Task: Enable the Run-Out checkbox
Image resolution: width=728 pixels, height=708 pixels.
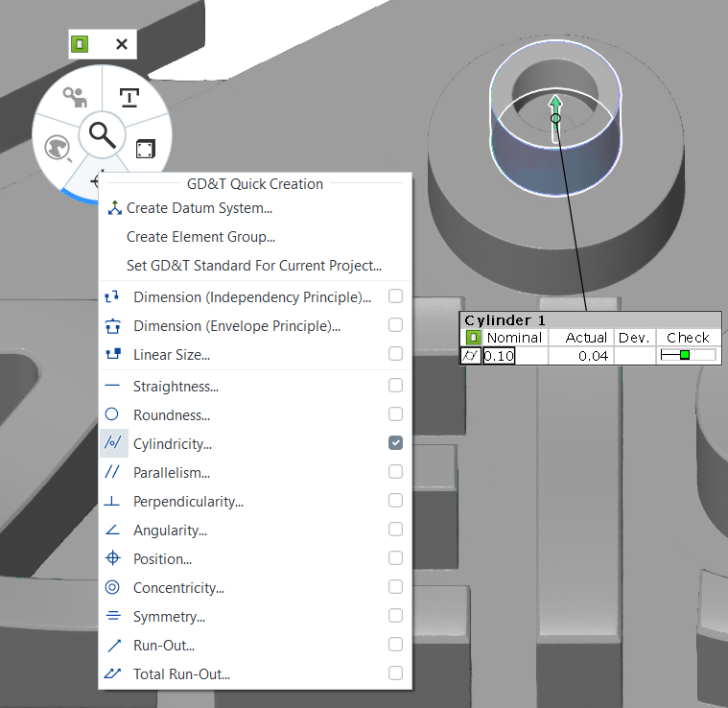Action: click(x=395, y=645)
